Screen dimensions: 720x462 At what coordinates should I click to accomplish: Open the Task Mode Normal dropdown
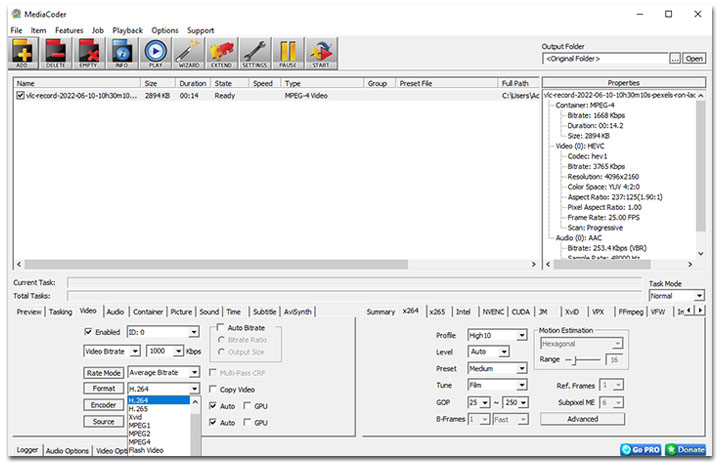point(675,296)
